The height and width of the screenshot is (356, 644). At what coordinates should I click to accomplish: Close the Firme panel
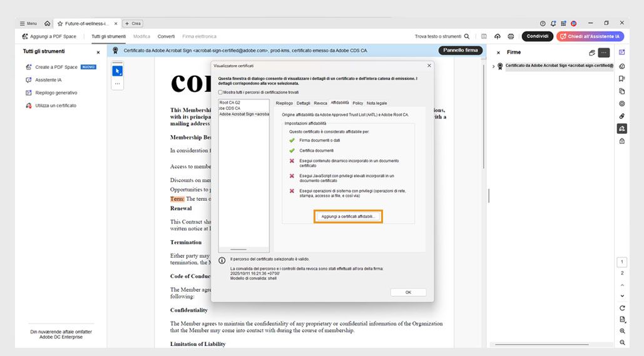(x=498, y=53)
